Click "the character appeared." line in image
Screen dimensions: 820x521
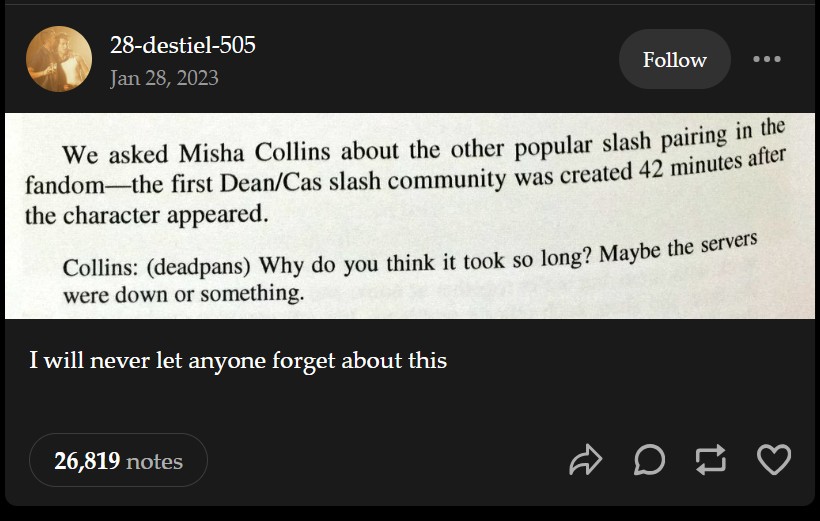tap(145, 214)
